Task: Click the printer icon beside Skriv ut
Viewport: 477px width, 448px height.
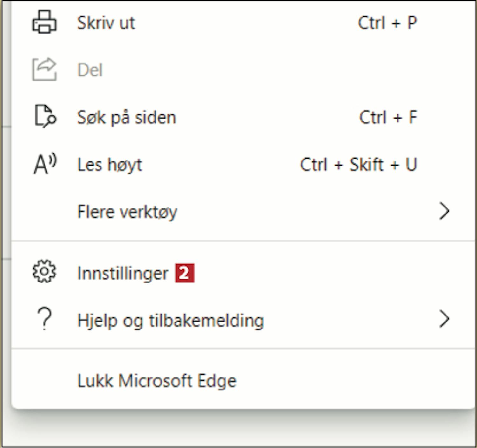Action: [x=45, y=22]
